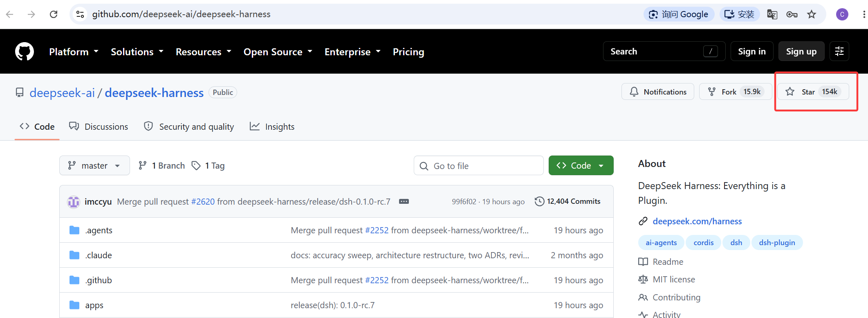Click the Sign in button
The image size is (868, 318).
(x=751, y=52)
